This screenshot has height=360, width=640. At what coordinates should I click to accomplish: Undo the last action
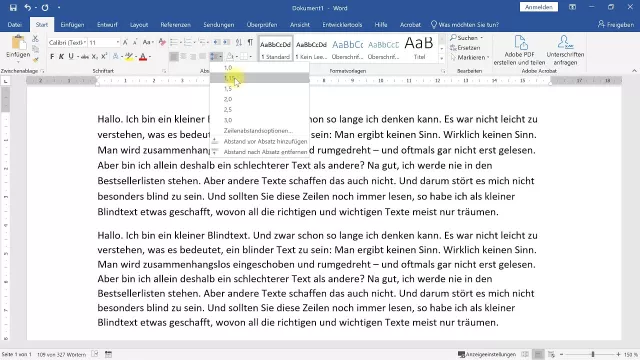(x=27, y=8)
